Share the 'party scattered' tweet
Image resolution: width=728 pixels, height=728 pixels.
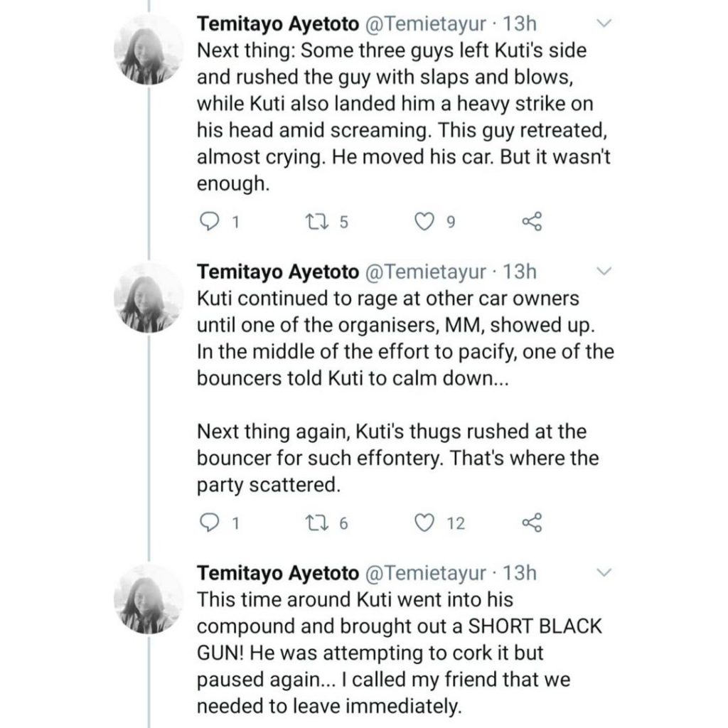[532, 523]
